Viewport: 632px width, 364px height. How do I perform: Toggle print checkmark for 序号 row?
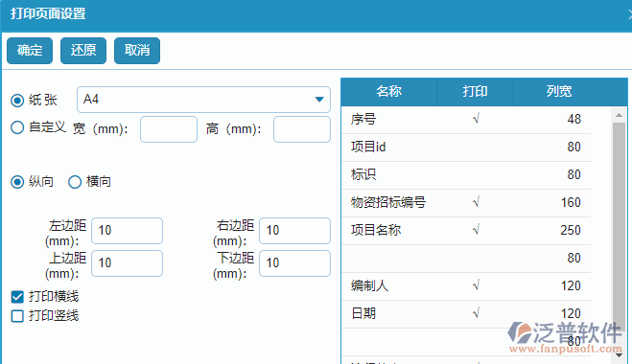476,119
